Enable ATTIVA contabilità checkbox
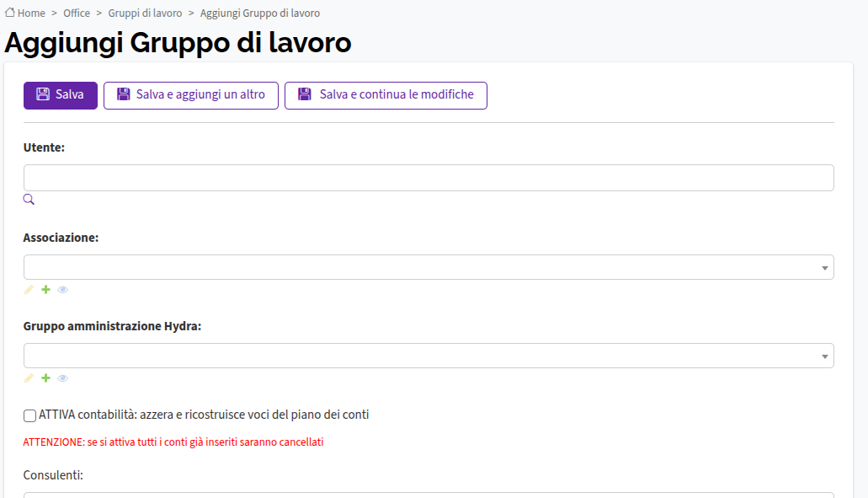Image resolution: width=868 pixels, height=498 pixels. pyautogui.click(x=30, y=415)
